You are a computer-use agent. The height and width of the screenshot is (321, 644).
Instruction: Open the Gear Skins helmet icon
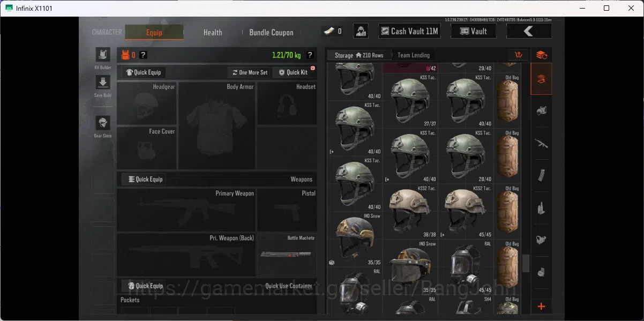[x=102, y=123]
